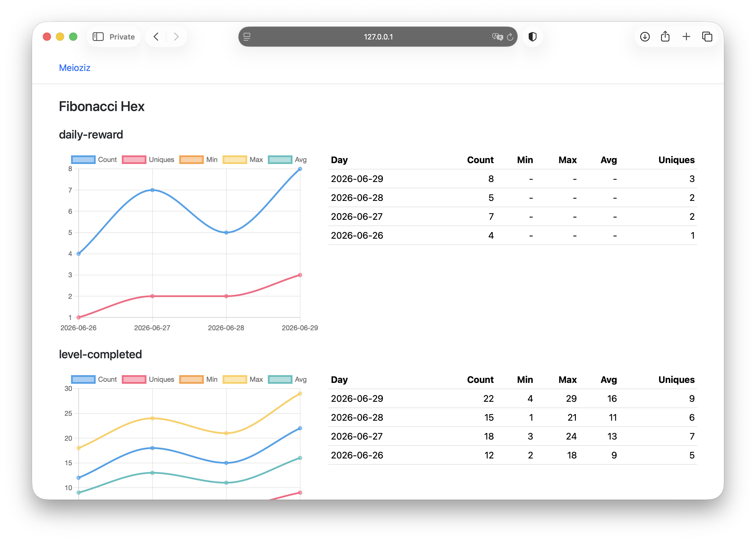Go back with the back arrow
The height and width of the screenshot is (542, 756).
click(156, 37)
